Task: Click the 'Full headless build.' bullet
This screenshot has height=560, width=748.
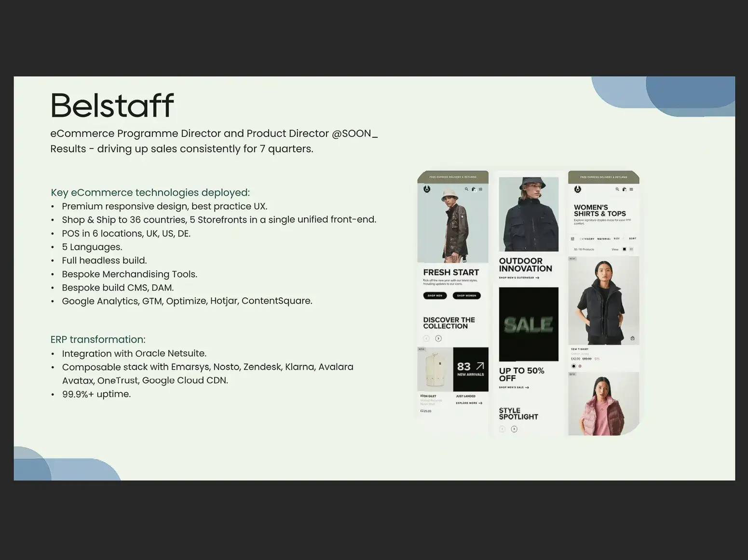Action: click(104, 260)
